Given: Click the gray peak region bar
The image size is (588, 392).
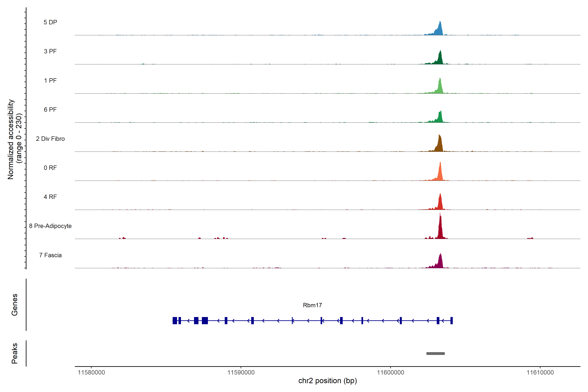Looking at the screenshot, I should pos(435,353).
